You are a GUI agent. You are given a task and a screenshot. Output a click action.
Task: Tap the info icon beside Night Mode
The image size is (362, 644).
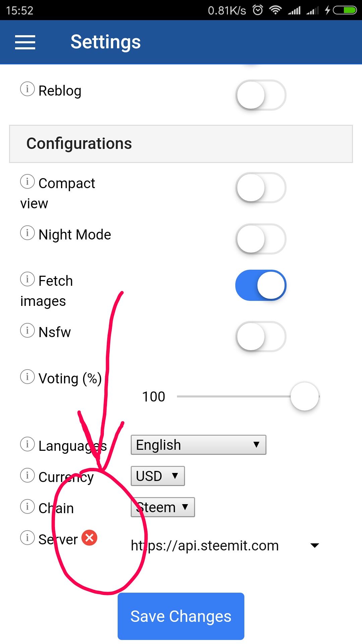27,233
